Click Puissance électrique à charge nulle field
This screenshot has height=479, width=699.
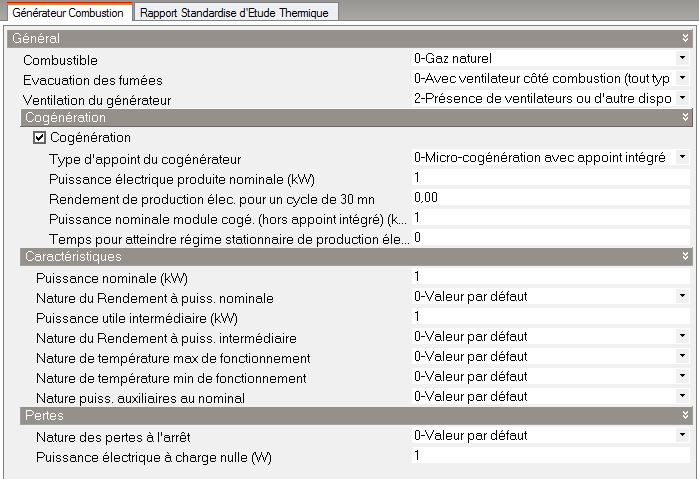point(550,456)
